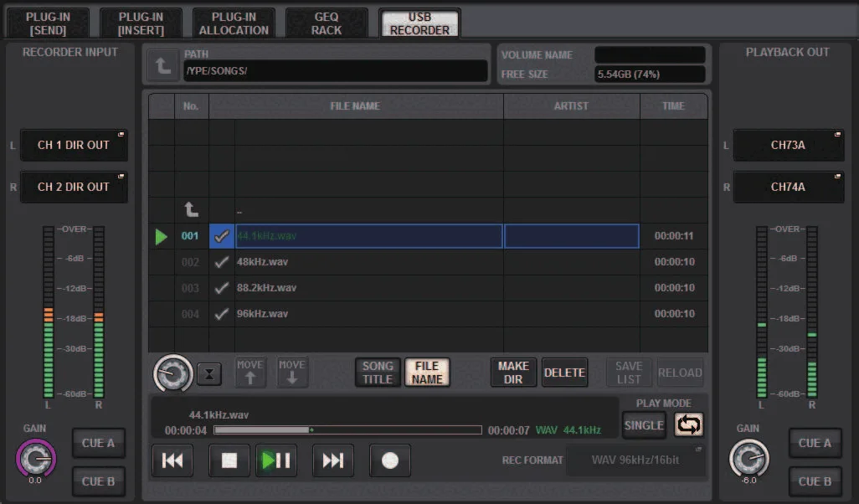Open playback out L patch CH73A
Screen dimensions: 859x504
pos(789,145)
